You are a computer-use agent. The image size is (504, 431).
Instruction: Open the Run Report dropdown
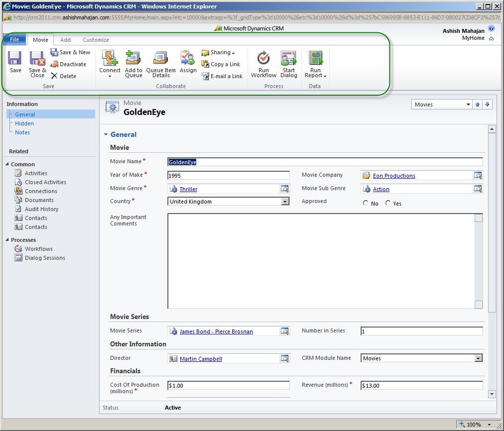[315, 64]
